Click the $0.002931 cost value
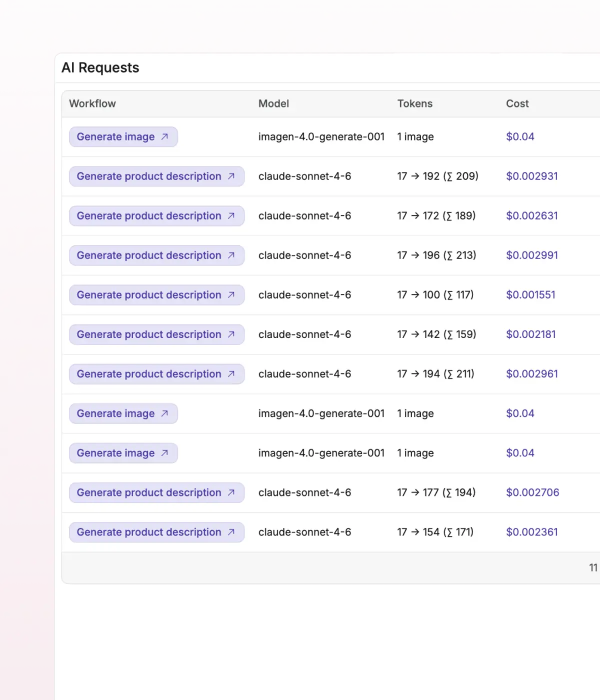This screenshot has width=600, height=700. (532, 176)
